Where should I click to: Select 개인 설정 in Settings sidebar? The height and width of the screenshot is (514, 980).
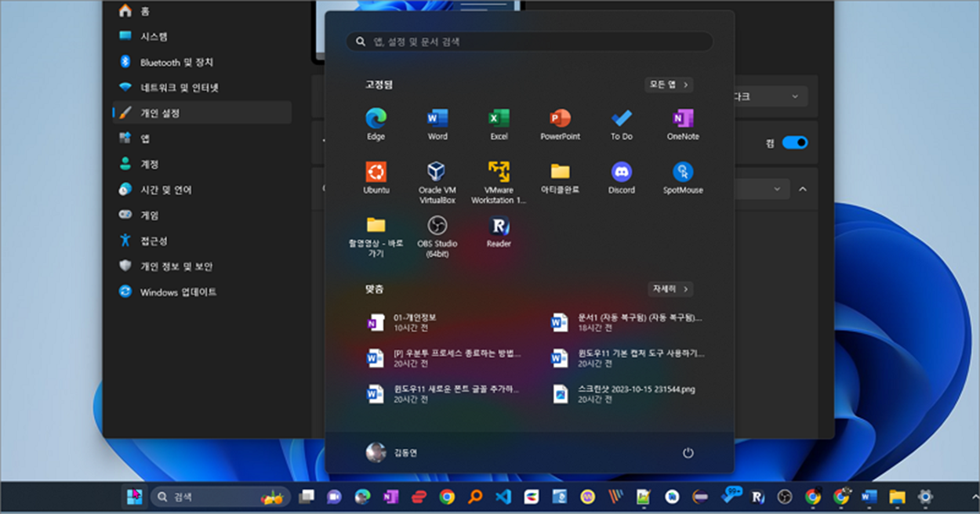202,113
